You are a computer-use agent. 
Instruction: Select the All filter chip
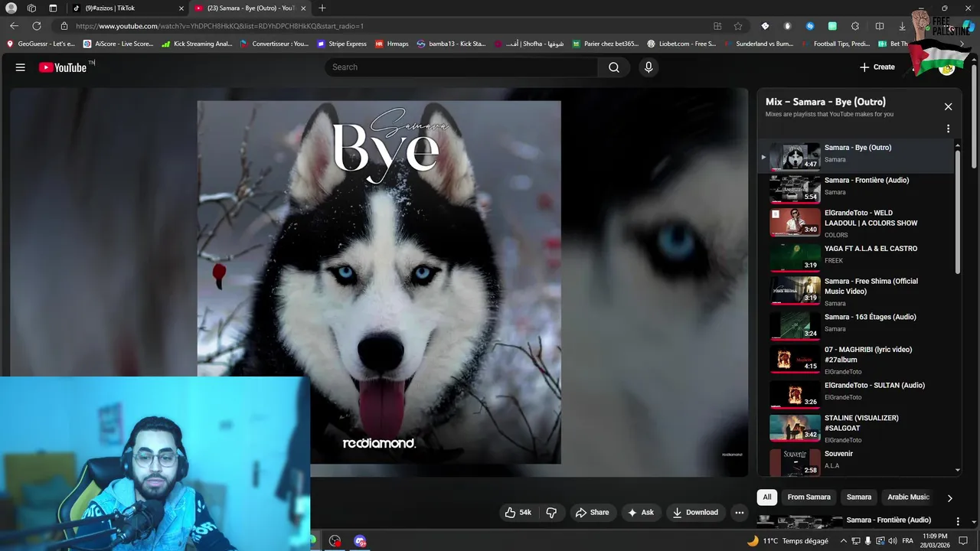(766, 497)
